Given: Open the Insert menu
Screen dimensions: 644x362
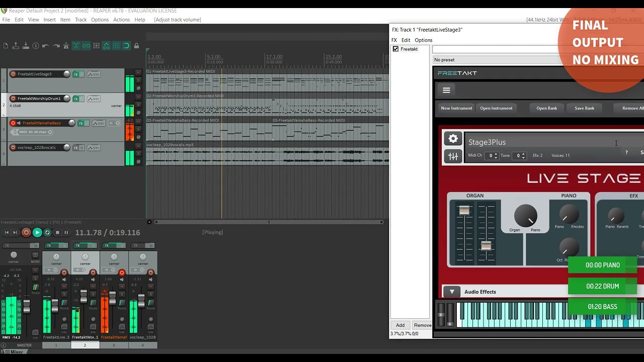Looking at the screenshot, I should [x=49, y=20].
